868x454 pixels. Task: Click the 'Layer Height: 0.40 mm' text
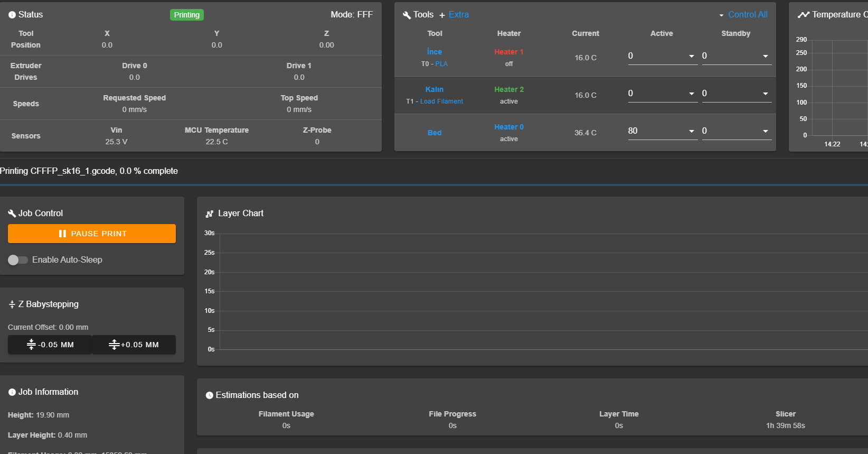(x=48, y=435)
